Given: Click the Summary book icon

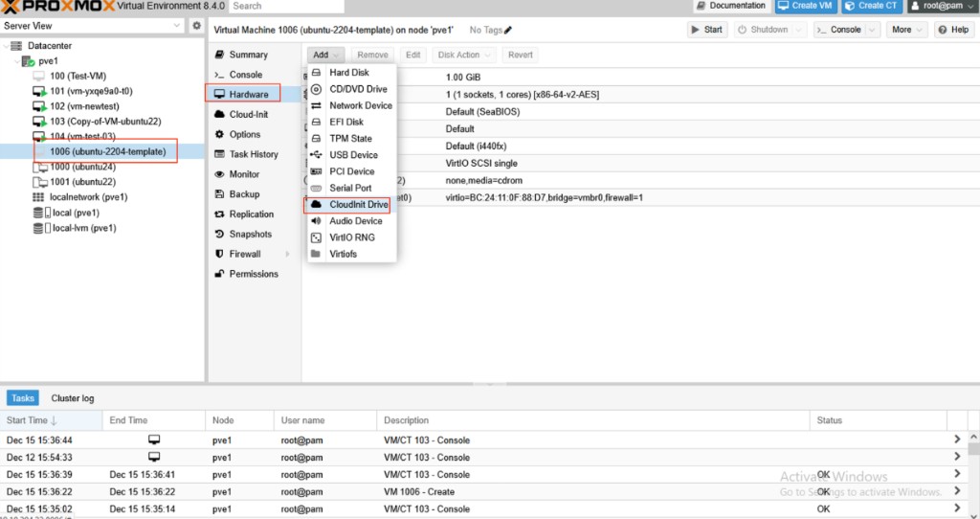Looking at the screenshot, I should [219, 55].
